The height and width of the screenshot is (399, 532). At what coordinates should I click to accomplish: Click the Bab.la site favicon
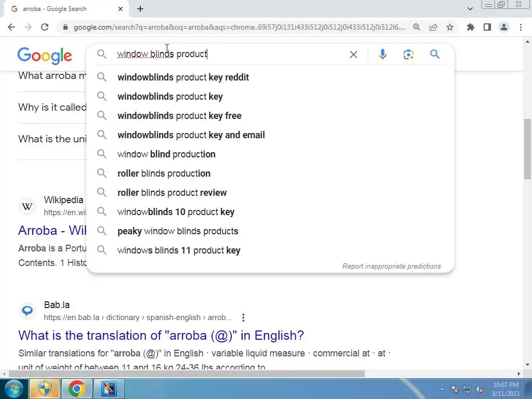[28, 311]
